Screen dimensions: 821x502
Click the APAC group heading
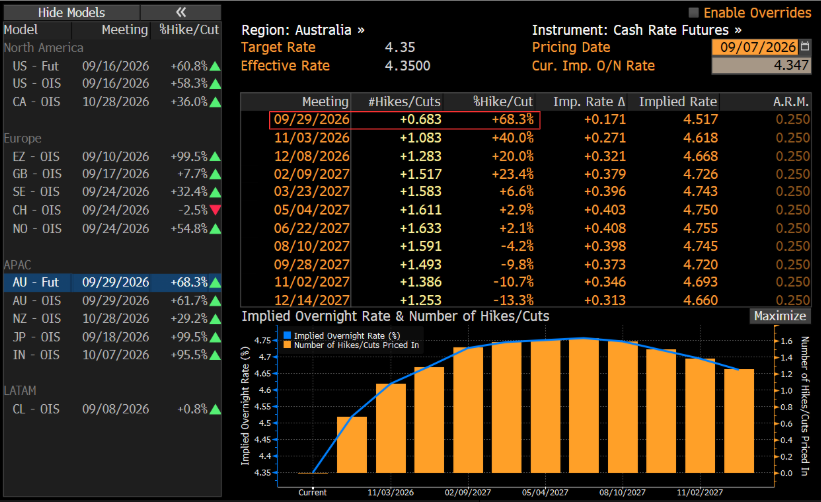pyautogui.click(x=17, y=264)
